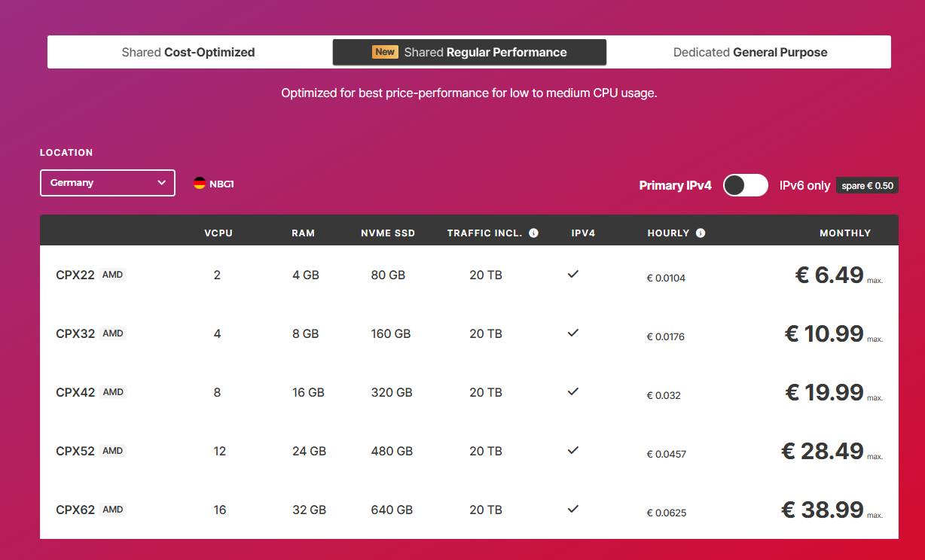Image resolution: width=925 pixels, height=560 pixels.
Task: Expand the location selector chevron
Action: click(x=162, y=182)
